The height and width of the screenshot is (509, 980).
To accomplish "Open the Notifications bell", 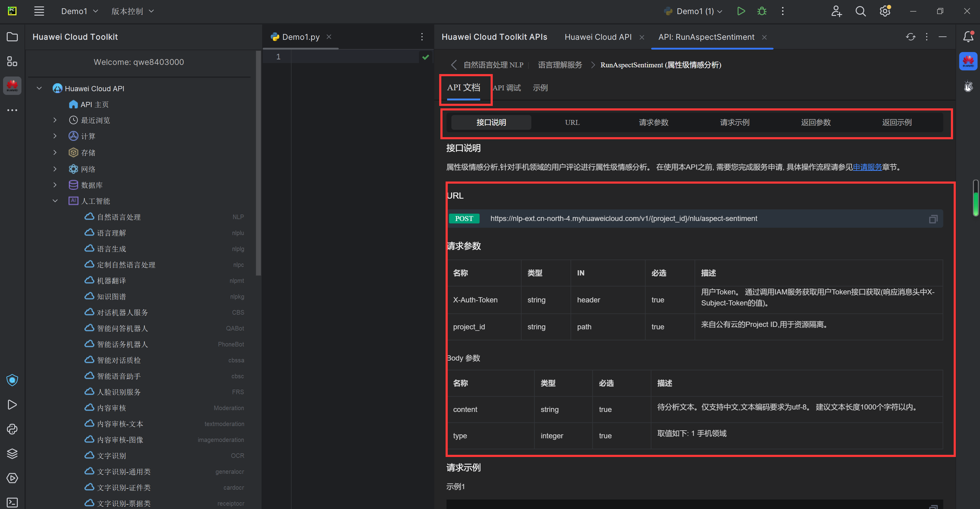I will click(968, 36).
